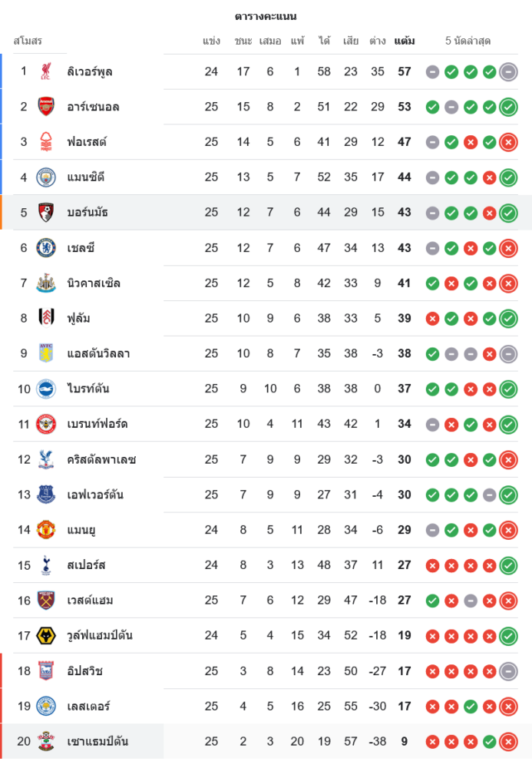Click the ชนะ wins column header

tap(243, 41)
